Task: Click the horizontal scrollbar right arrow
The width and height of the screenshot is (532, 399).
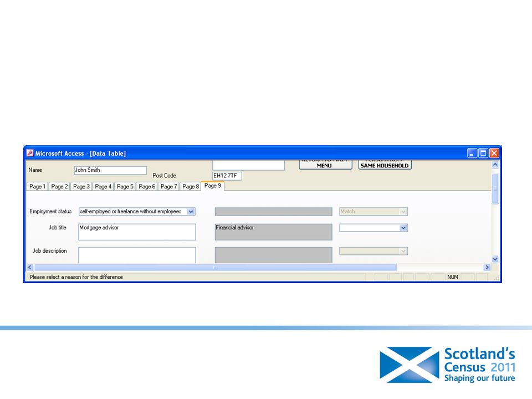Action: tap(487, 267)
